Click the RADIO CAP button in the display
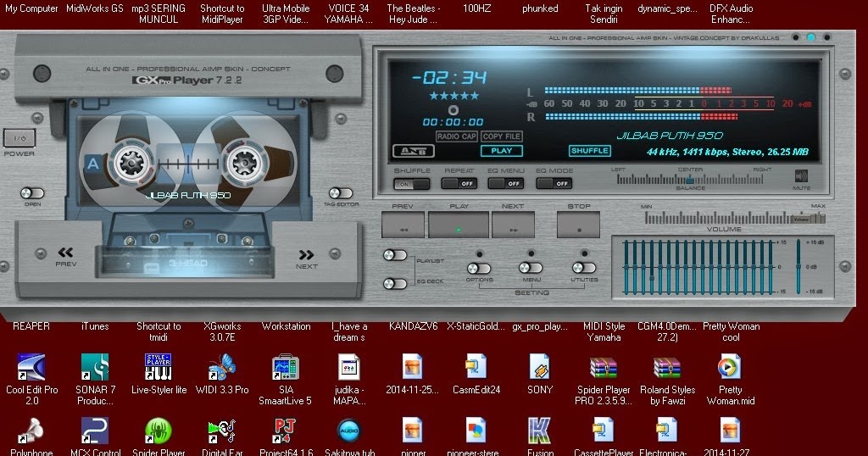Viewport: 868px width, 456px height. coord(456,136)
